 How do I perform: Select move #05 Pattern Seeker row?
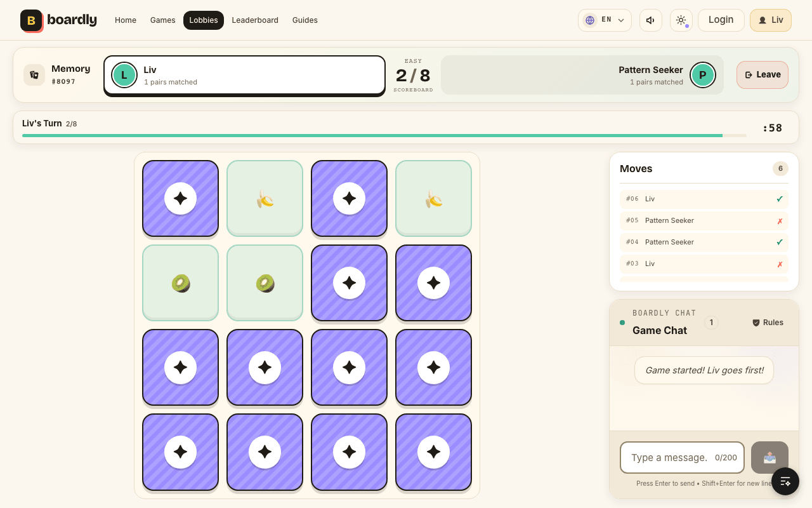(x=704, y=220)
